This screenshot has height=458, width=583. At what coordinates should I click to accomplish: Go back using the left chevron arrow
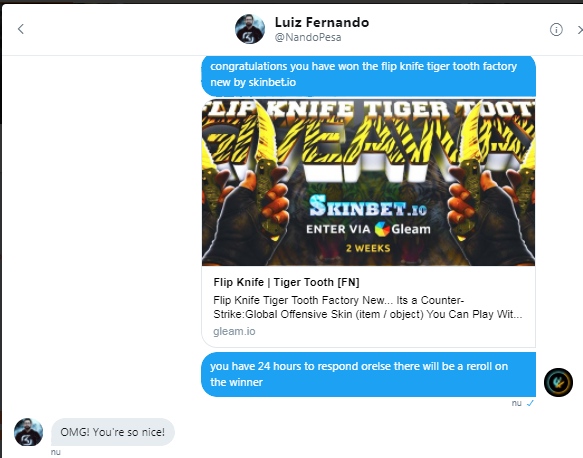coord(21,29)
